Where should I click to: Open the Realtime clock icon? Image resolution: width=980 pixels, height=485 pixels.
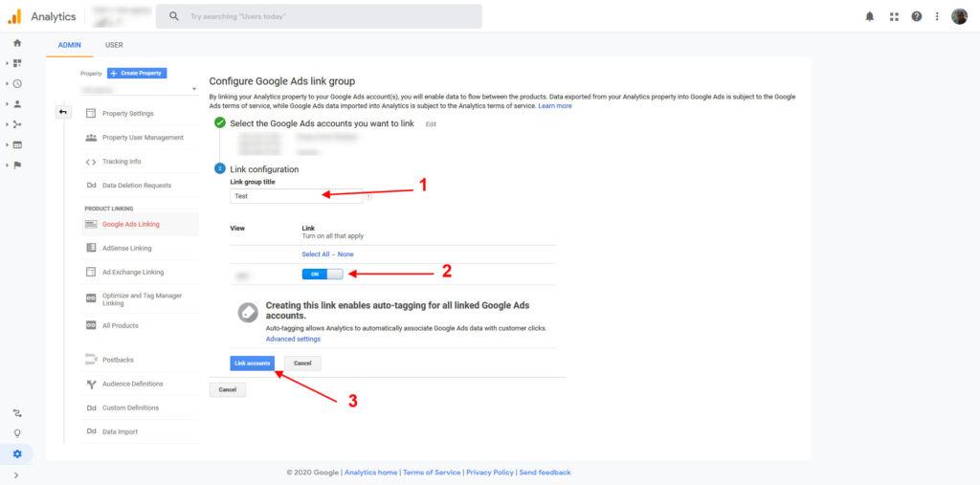(17, 84)
